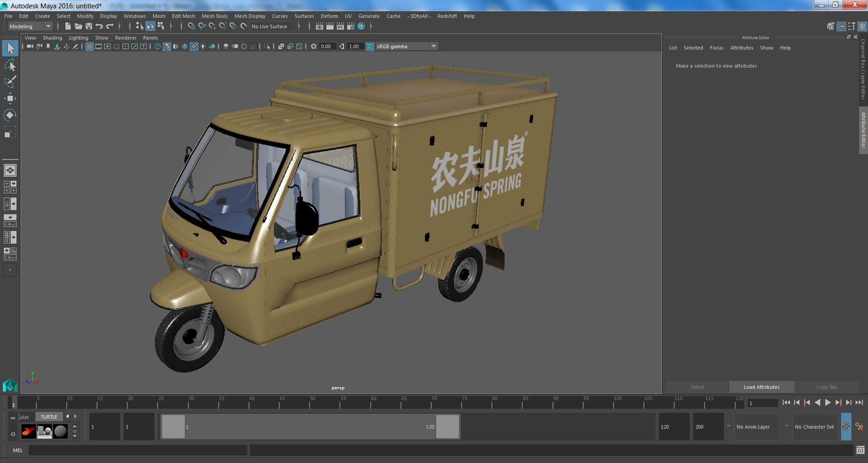Open the Hypershade button
This screenshot has height=463, width=868.
click(x=361, y=26)
